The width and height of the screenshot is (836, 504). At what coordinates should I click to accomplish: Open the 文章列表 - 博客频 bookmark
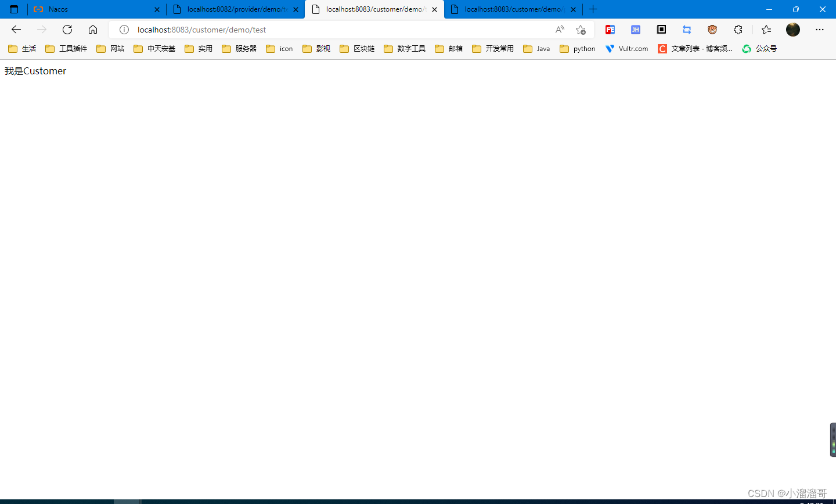tap(695, 49)
